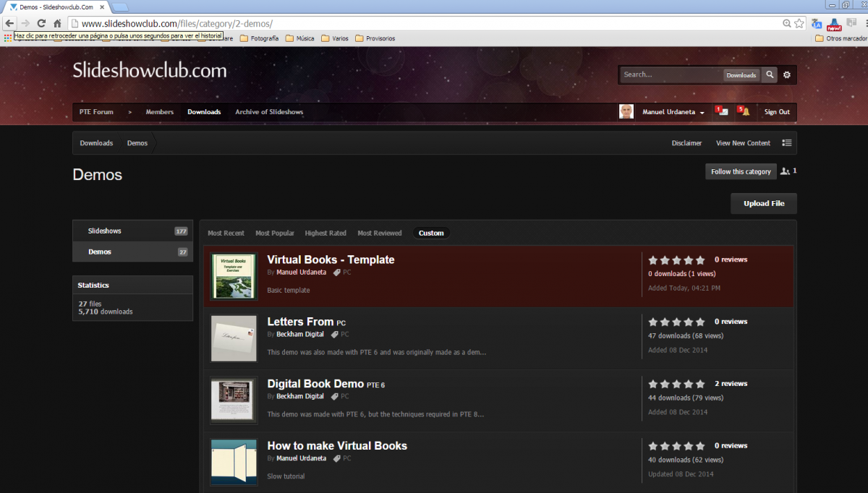Click the tag icon on Digital Book Demo
The image size is (868, 493).
click(335, 396)
